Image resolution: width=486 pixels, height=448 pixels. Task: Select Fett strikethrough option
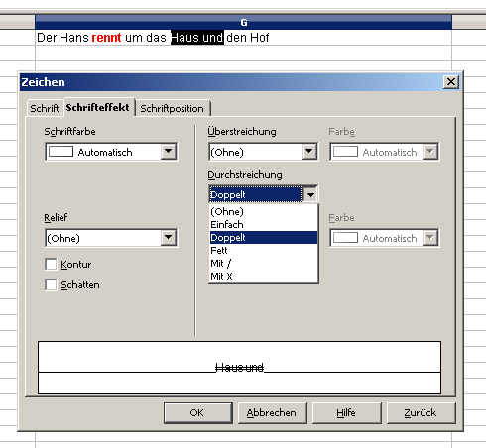[264, 250]
